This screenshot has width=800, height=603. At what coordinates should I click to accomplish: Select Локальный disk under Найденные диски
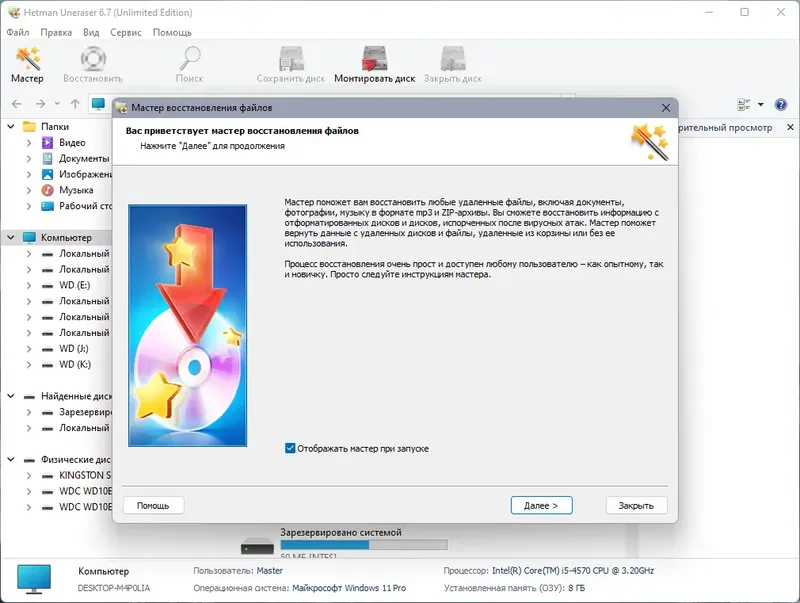(84, 428)
